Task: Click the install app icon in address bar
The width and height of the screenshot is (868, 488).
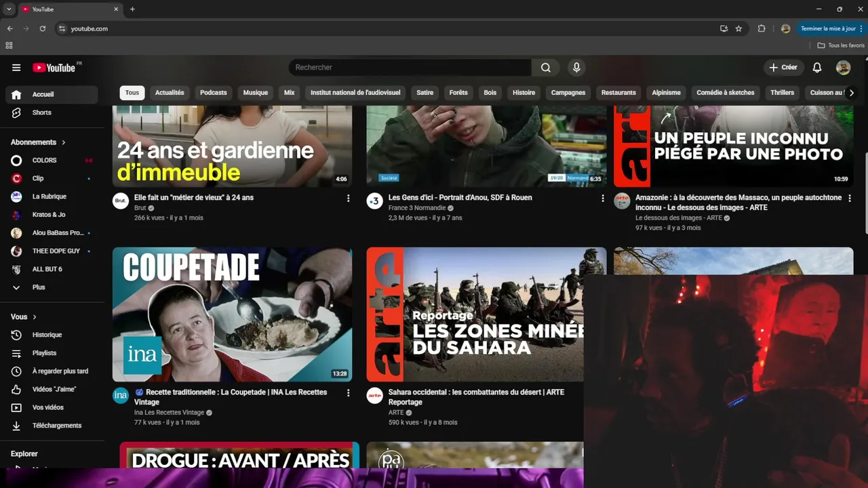Action: tap(724, 28)
